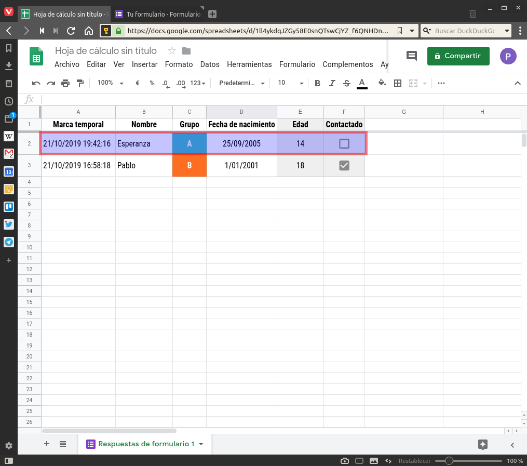This screenshot has width=527, height=466.
Task: Uncheck the Contactado box for Pablo
Action: coord(344,165)
